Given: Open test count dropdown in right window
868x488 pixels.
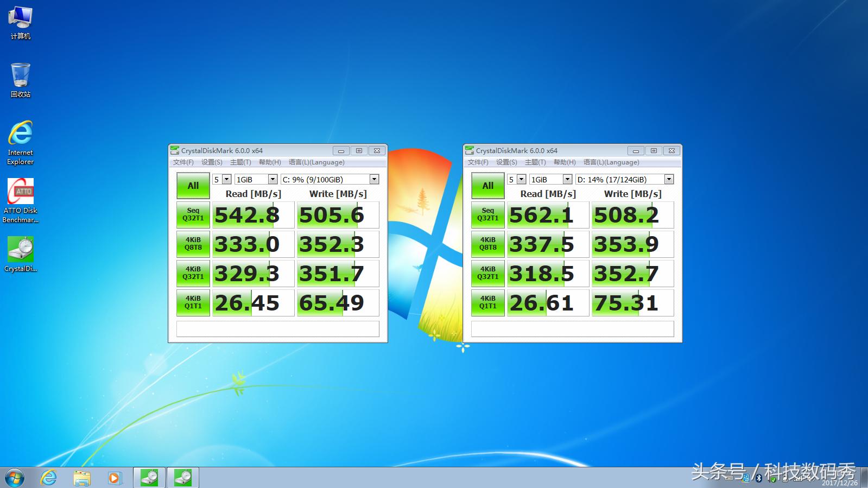Looking at the screenshot, I should pos(521,179).
